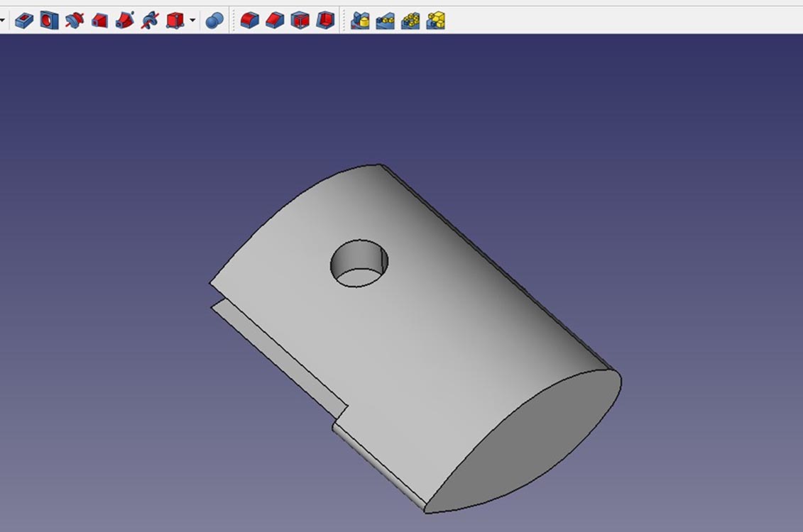Open the subtractive primitive dropdown arrow
The image size is (803, 532).
tap(192, 21)
